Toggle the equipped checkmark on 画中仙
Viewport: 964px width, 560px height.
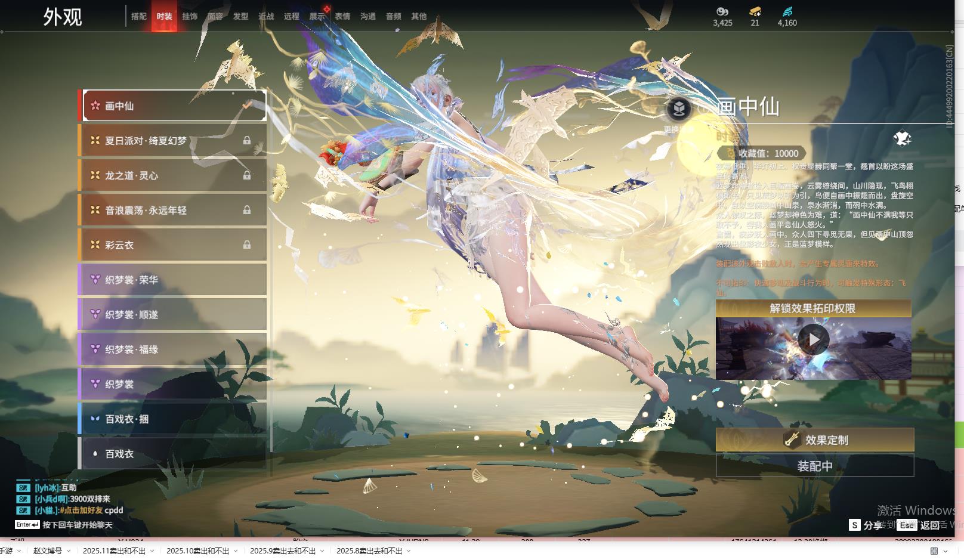(x=247, y=106)
